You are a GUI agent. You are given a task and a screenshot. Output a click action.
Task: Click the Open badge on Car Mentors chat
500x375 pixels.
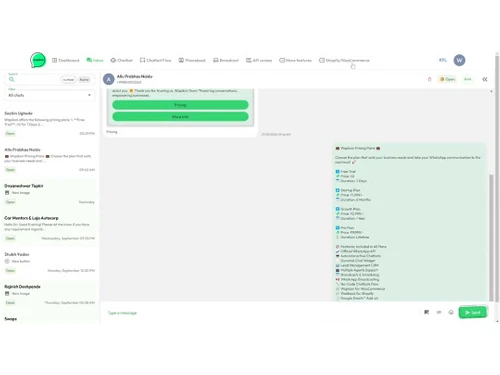10,238
